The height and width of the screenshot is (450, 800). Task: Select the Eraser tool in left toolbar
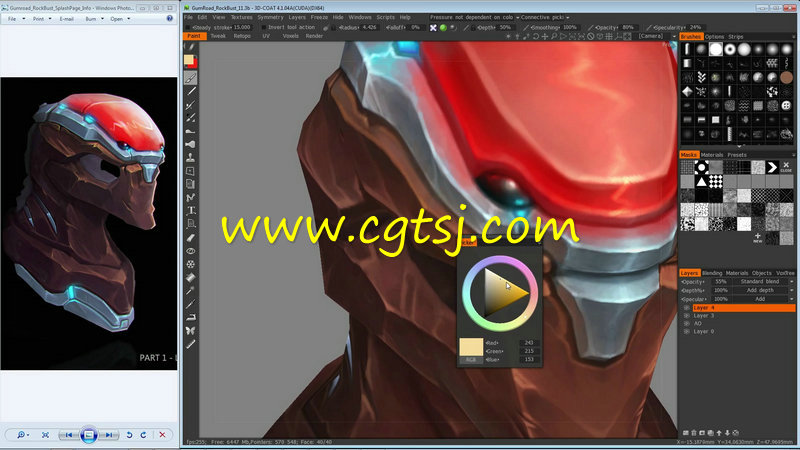point(190,237)
